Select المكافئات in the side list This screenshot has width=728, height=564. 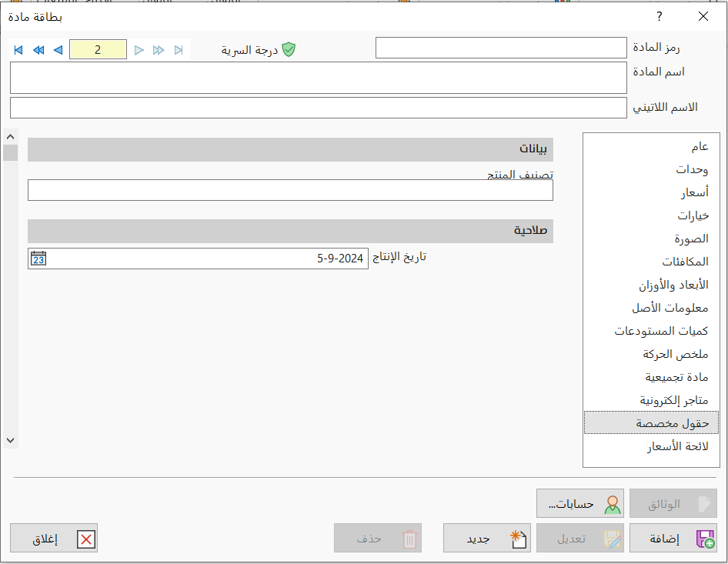click(651, 262)
